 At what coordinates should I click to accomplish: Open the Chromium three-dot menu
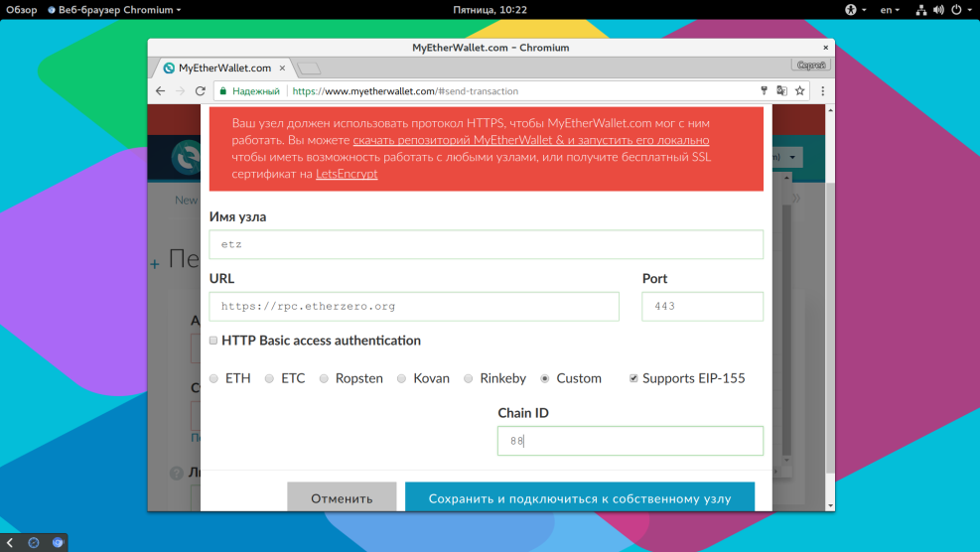822,90
